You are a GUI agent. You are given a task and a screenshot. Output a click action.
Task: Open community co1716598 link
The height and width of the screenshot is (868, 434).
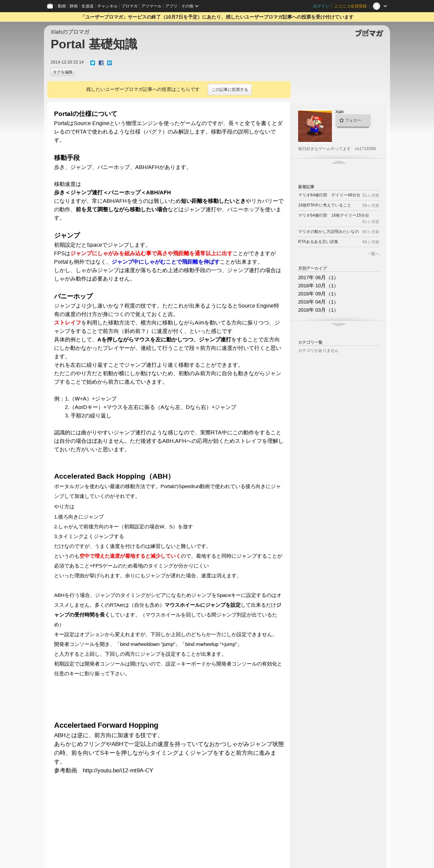pos(365,149)
